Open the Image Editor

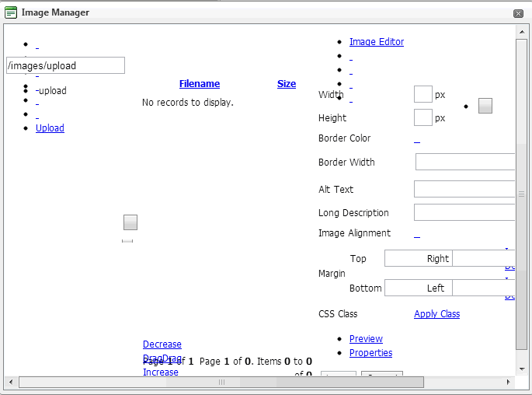(x=377, y=42)
